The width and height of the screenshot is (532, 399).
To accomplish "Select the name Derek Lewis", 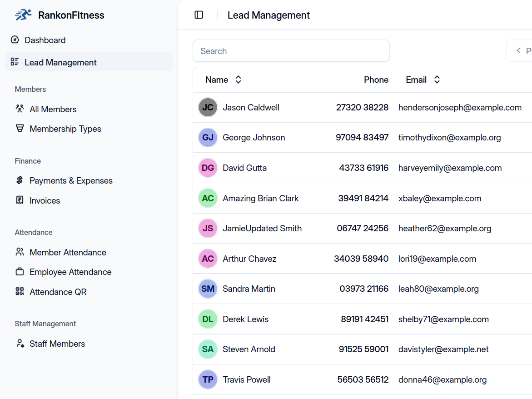I will coord(246,319).
